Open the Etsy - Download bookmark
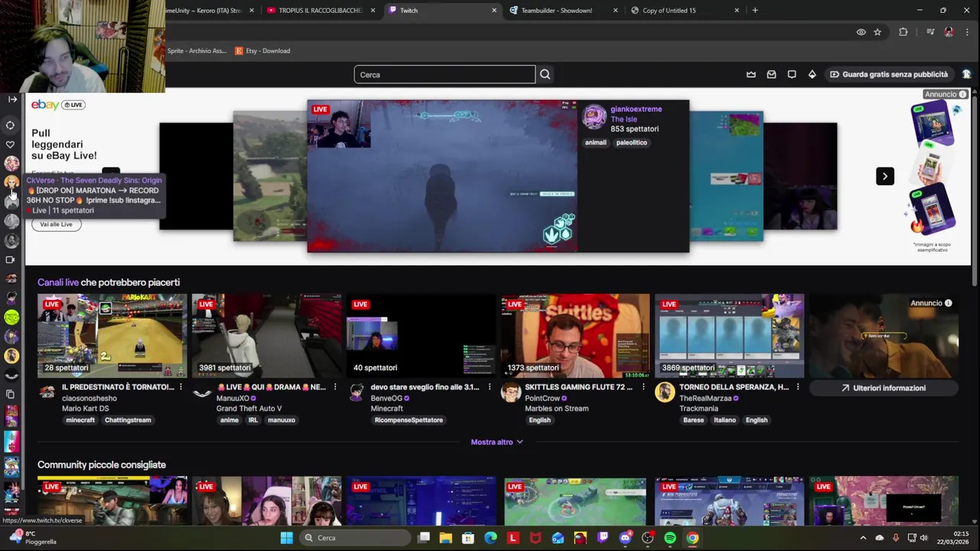Screen dimensions: 980x551 click(x=262, y=51)
